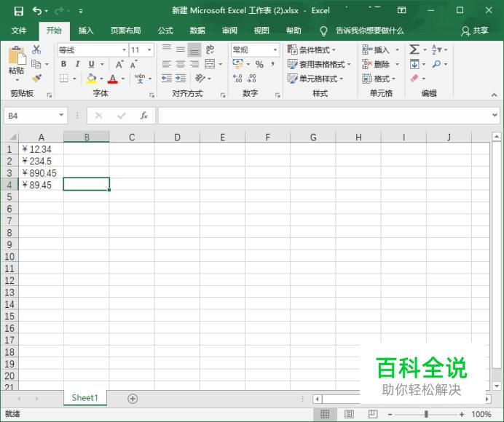504x422 pixels.
Task: Center text horizontally
Action: [181, 64]
